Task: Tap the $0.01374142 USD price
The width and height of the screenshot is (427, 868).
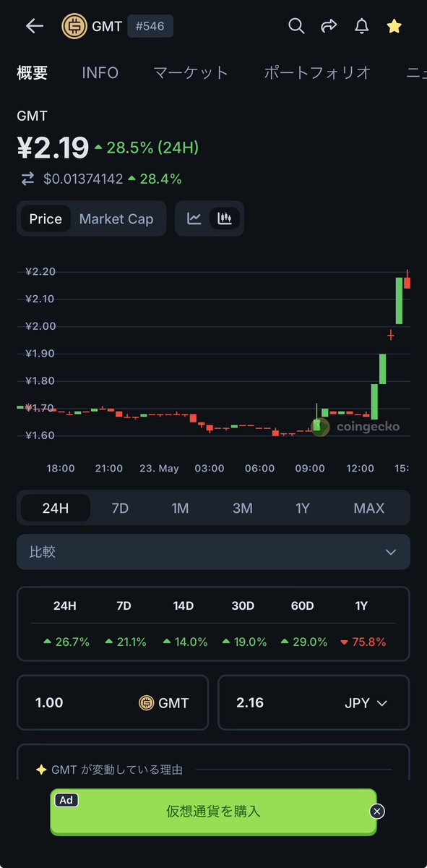Action: (83, 179)
